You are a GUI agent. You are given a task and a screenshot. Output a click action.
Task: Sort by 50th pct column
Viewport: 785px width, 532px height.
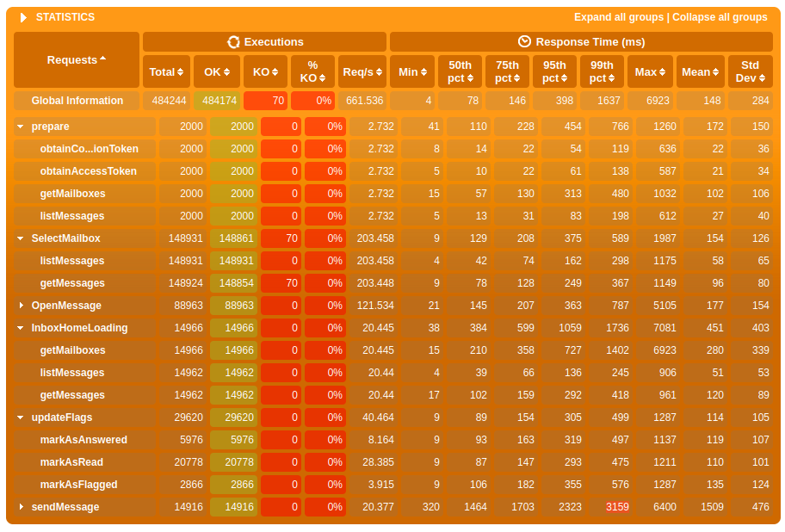(x=460, y=71)
